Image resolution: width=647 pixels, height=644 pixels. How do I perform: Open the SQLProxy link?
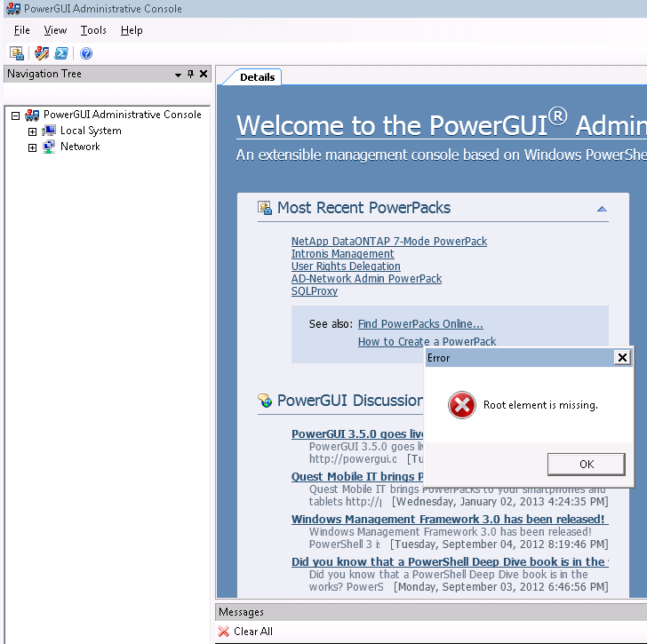pos(315,290)
